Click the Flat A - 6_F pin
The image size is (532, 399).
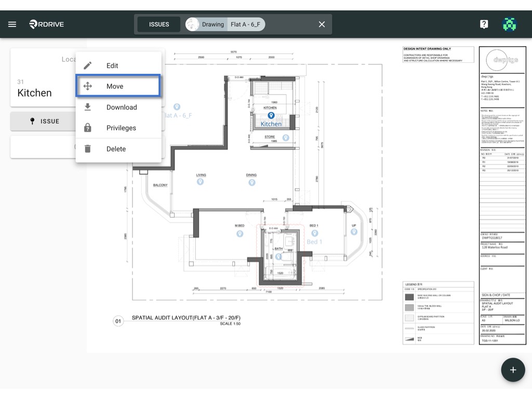177,107
